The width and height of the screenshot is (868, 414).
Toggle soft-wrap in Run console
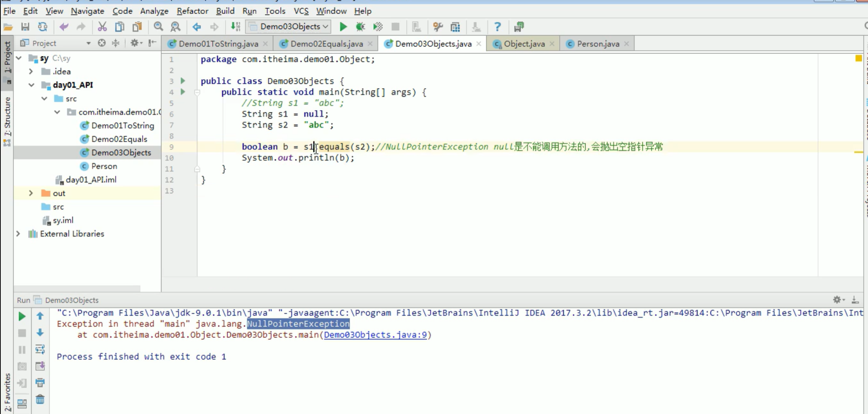tap(40, 349)
